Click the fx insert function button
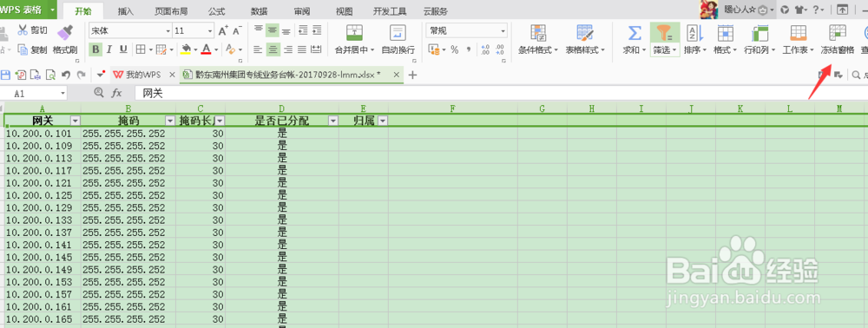The image size is (868, 328). click(117, 94)
